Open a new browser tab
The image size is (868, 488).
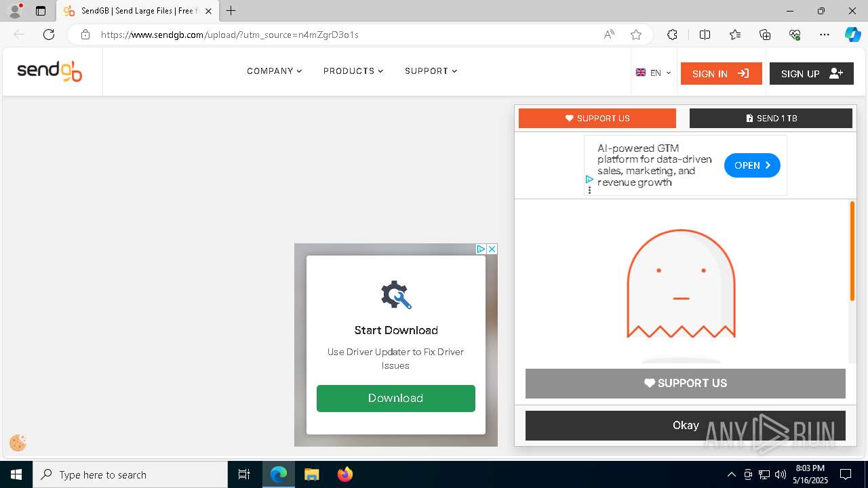coord(231,11)
